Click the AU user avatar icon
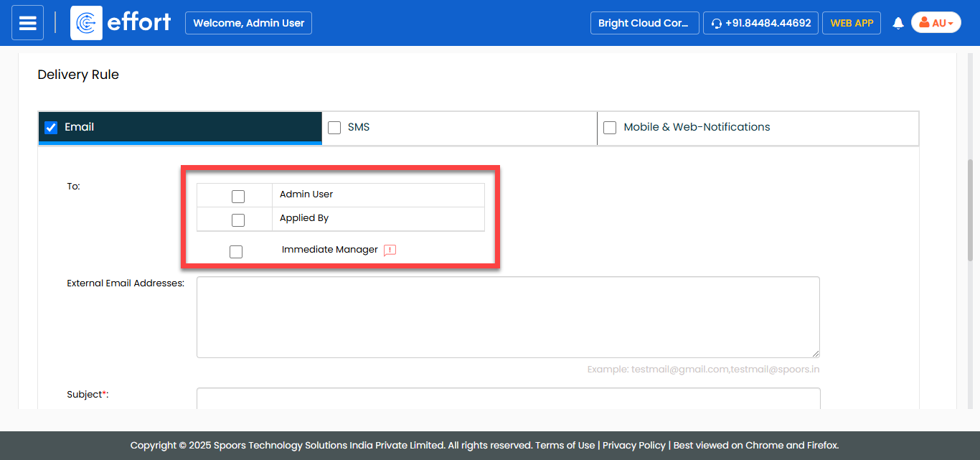The width and height of the screenshot is (980, 460). (x=924, y=23)
